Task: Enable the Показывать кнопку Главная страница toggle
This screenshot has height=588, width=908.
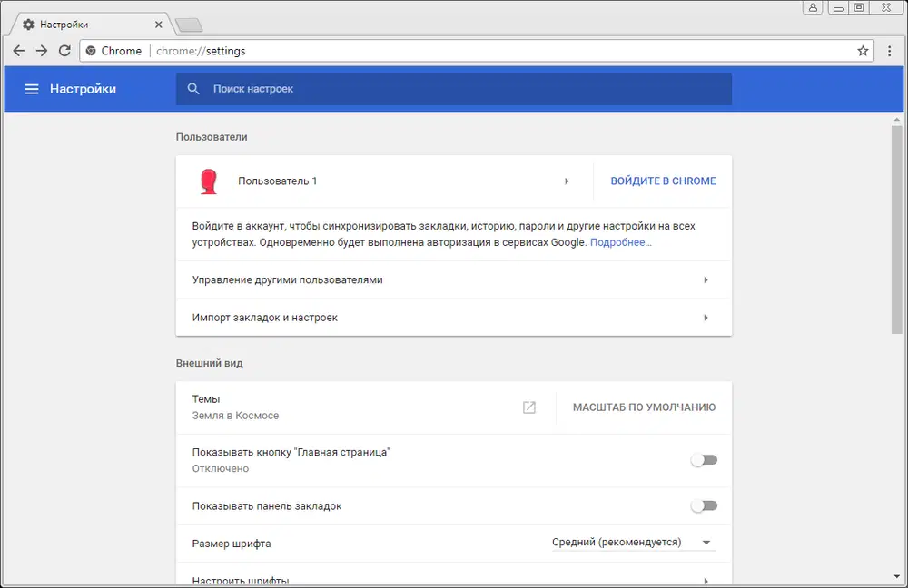Action: click(x=704, y=460)
